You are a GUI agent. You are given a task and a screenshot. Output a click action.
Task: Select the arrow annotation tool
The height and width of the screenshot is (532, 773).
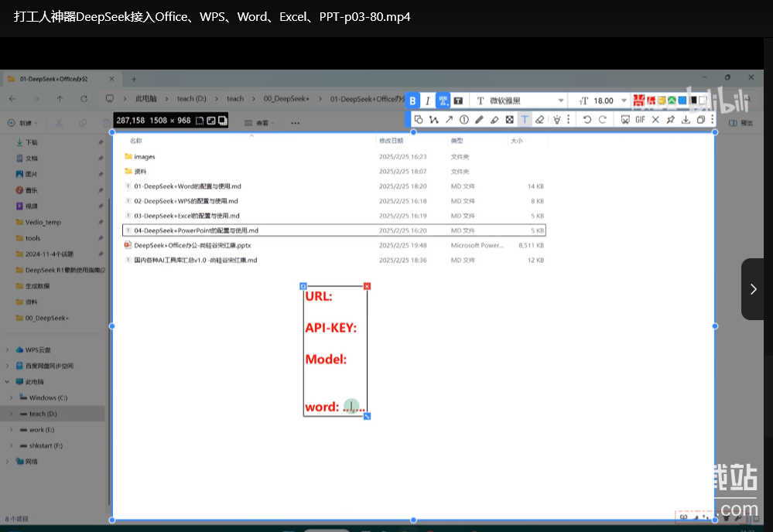(x=450, y=119)
